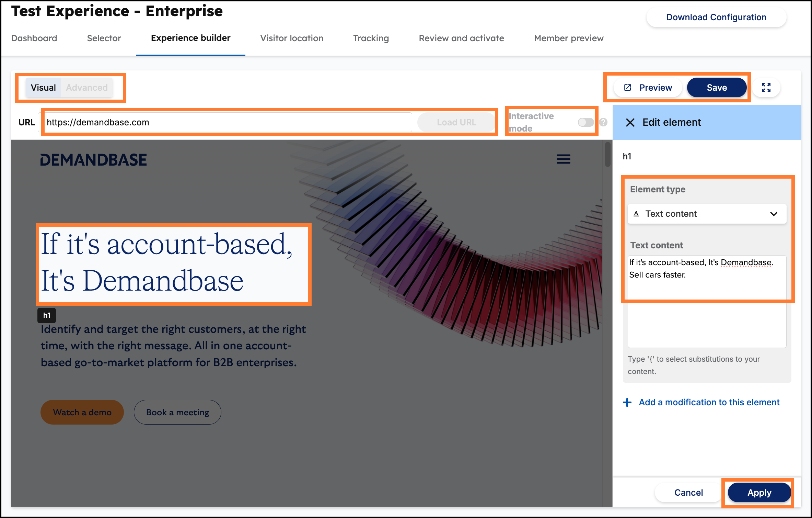The width and height of the screenshot is (812, 518).
Task: Switch to the Tracking tab
Action: (371, 38)
